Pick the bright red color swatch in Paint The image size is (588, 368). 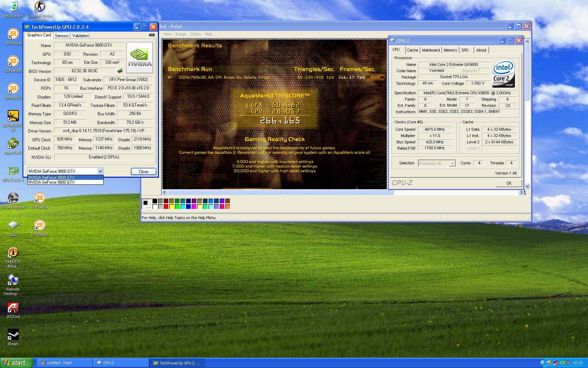(166, 207)
